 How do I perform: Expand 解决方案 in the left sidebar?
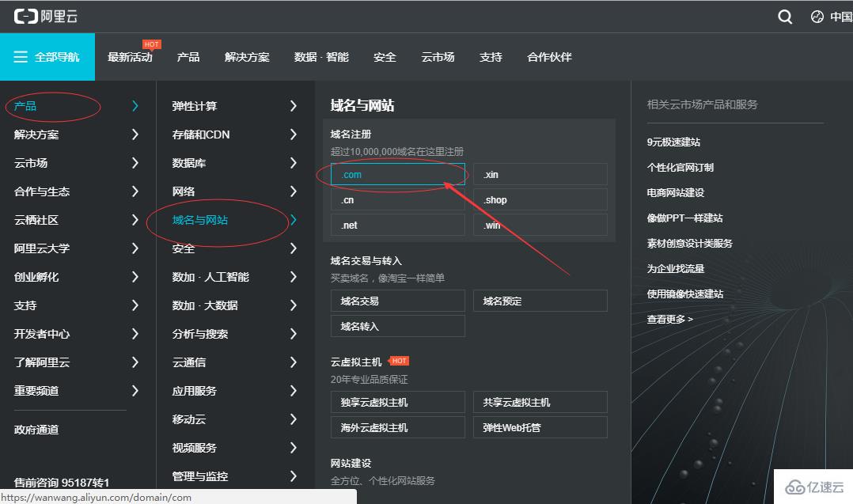click(36, 134)
